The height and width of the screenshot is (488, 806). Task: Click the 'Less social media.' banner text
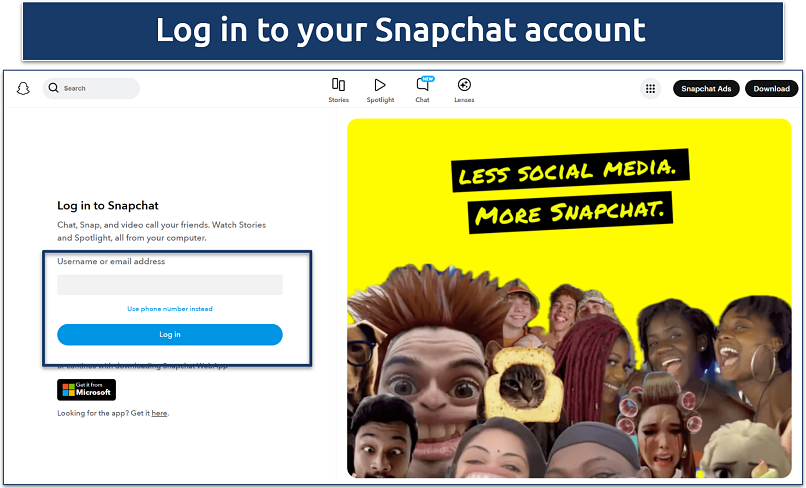pyautogui.click(x=568, y=173)
